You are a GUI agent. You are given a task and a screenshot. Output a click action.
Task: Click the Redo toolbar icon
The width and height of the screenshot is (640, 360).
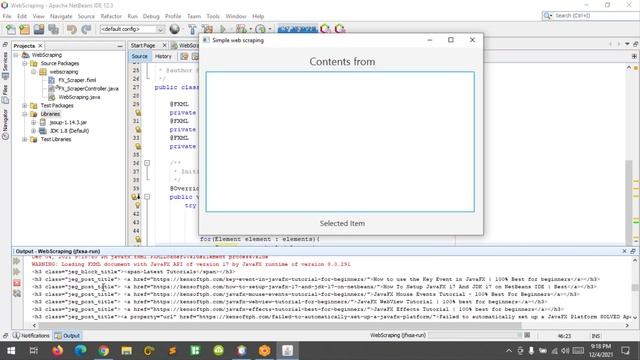tap(86, 29)
